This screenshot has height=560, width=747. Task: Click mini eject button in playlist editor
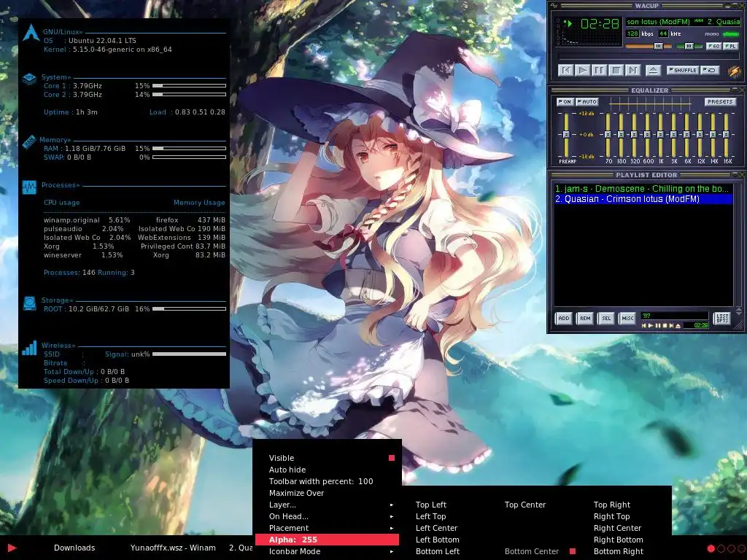[678, 326]
